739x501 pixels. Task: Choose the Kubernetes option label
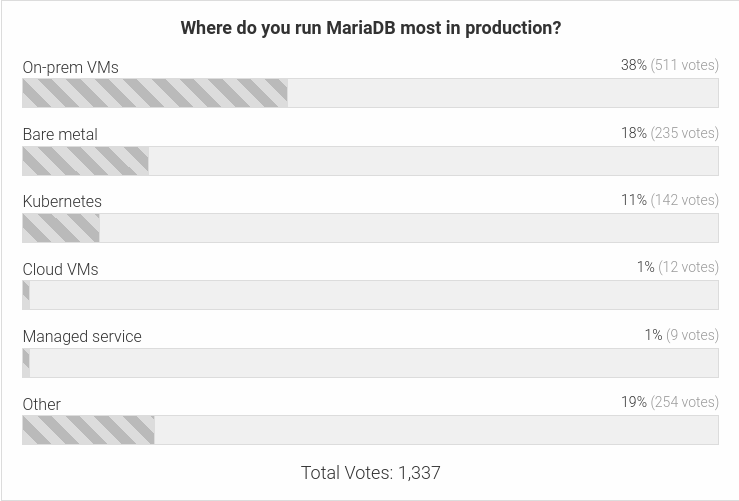point(62,201)
